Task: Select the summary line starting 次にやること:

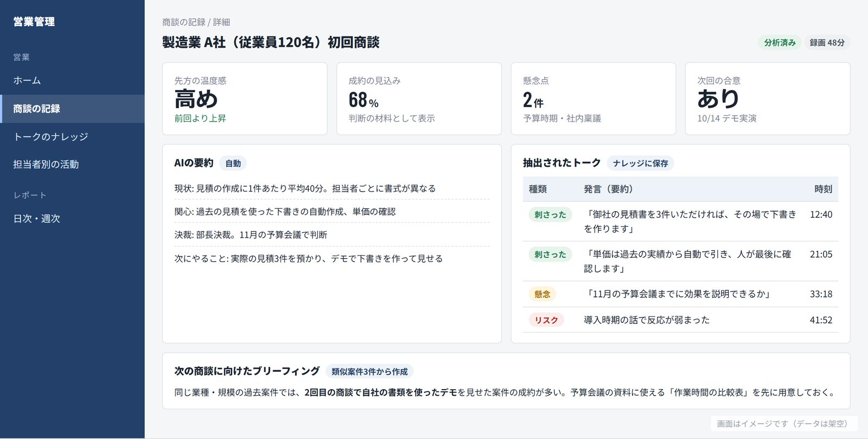Action: (x=331, y=259)
